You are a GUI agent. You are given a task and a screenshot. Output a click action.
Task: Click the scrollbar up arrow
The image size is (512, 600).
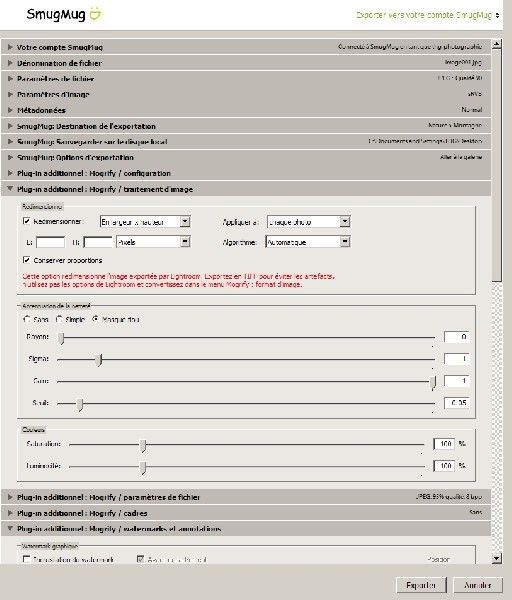click(x=496, y=44)
